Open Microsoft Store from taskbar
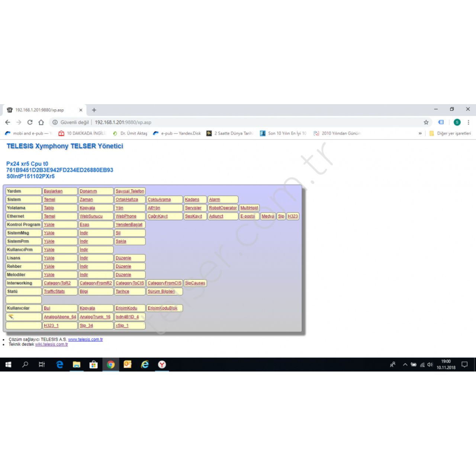 coord(94,364)
